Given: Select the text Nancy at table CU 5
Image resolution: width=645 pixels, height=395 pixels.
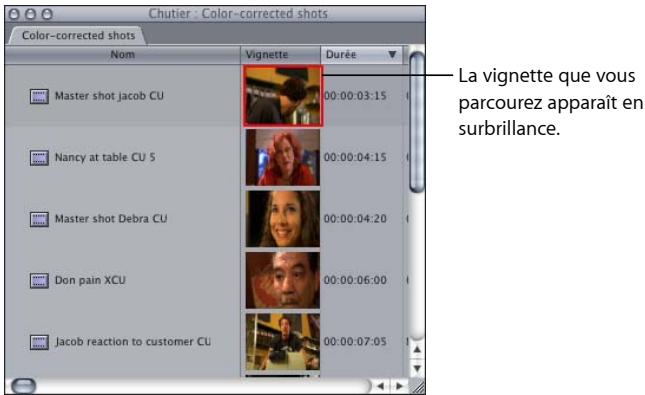Looking at the screenshot, I should 105,157.
